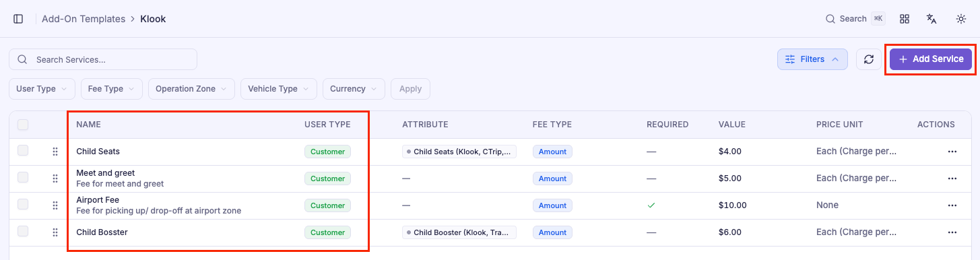The width and height of the screenshot is (980, 260).
Task: Click the REQUIRED column header
Action: click(667, 125)
